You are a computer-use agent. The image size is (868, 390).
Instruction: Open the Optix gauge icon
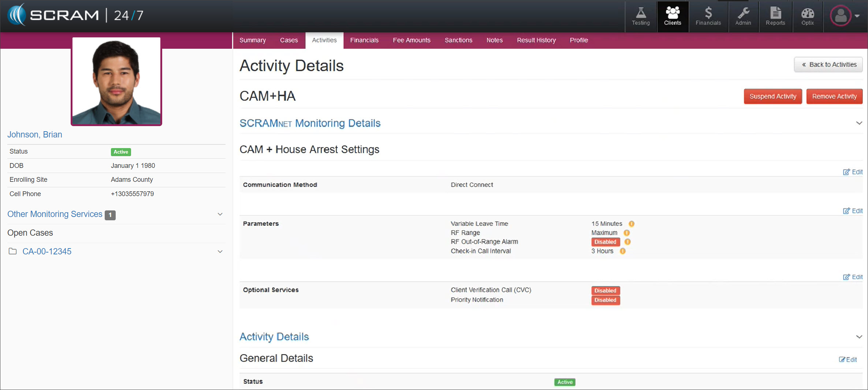[x=808, y=14]
